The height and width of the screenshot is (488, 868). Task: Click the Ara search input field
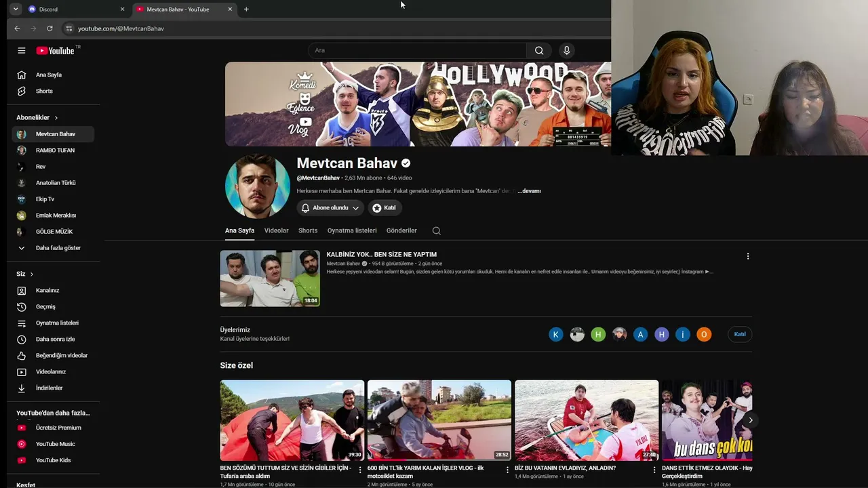coord(417,50)
